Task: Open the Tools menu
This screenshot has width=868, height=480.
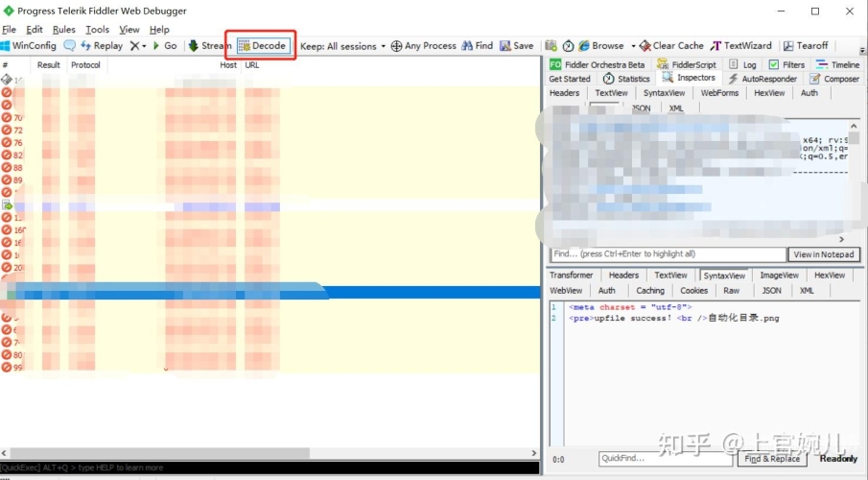Action: [x=98, y=30]
